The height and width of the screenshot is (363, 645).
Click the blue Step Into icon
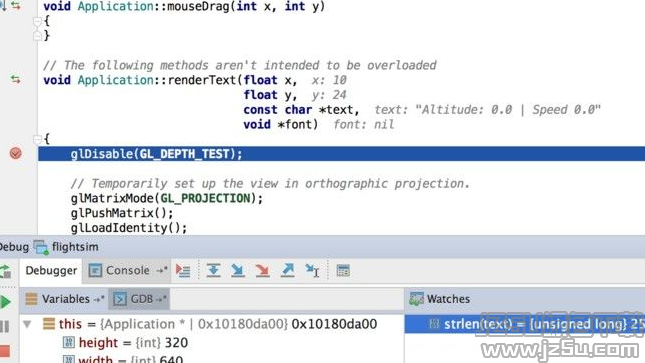238,270
